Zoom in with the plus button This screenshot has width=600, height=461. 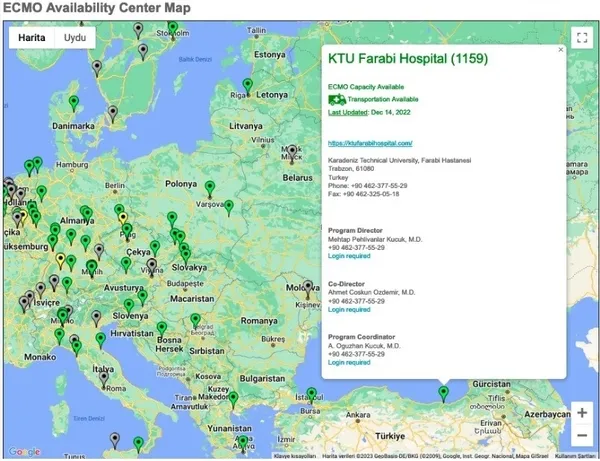(x=581, y=412)
